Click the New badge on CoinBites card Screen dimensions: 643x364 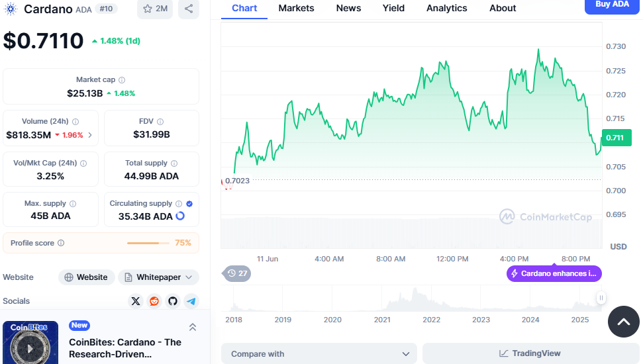coord(79,326)
